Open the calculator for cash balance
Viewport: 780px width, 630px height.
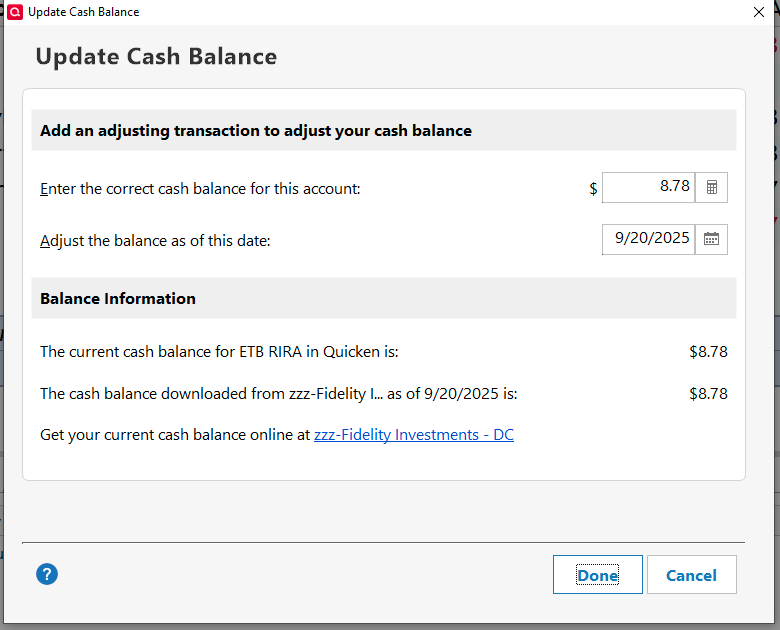point(711,187)
